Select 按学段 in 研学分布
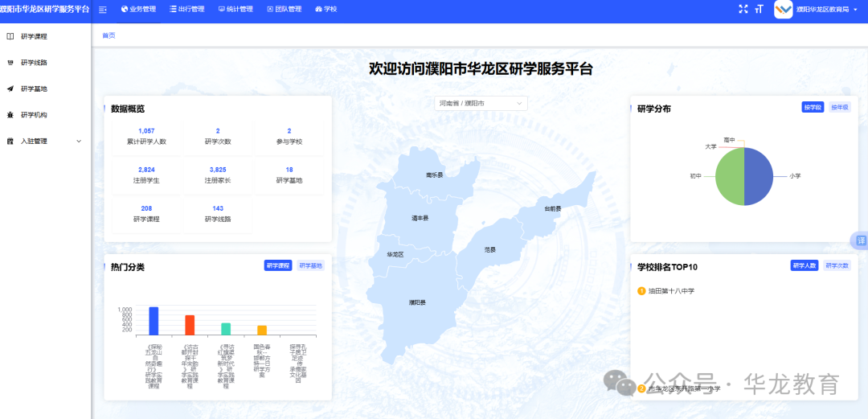Image resolution: width=868 pixels, height=419 pixels. (x=813, y=108)
